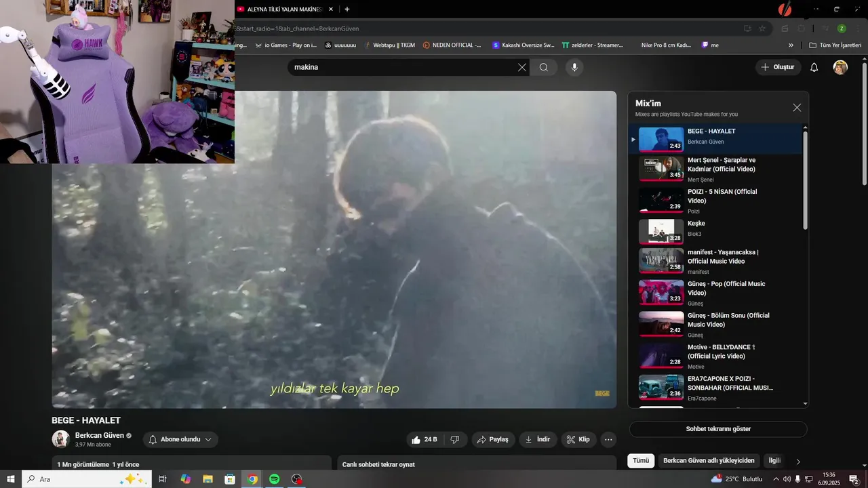This screenshot has width=868, height=488.
Task: Switch to ALEYNA TİLKİ YALAN MAKİNESİ tab
Action: coord(284,9)
